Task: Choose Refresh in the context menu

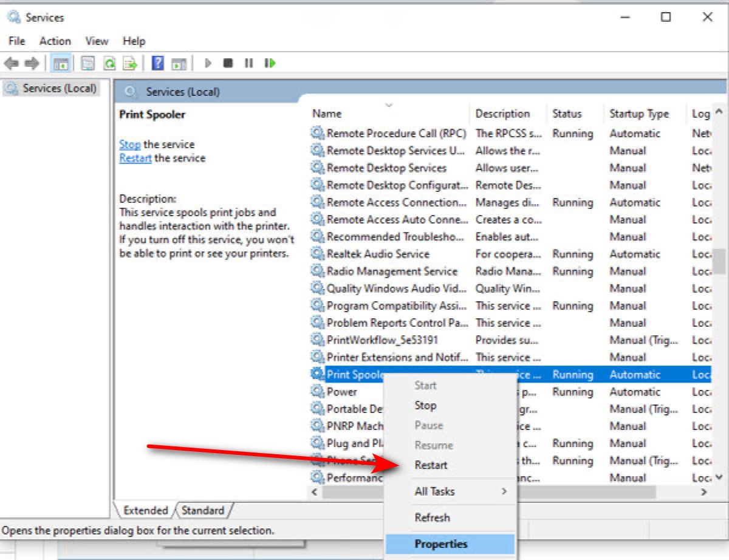Action: (451, 517)
